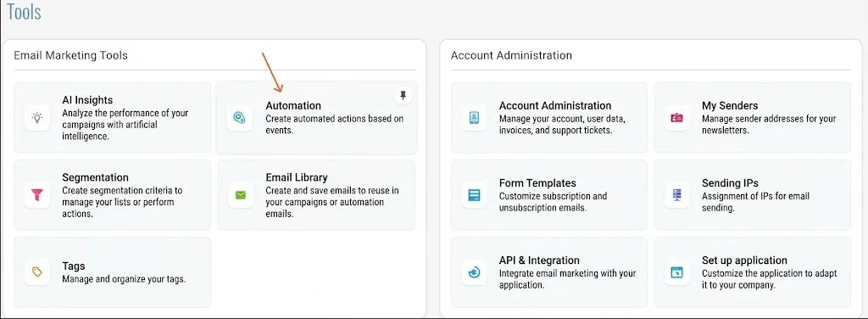Image resolution: width=868 pixels, height=319 pixels.
Task: Click the Segmentation funnel icon
Action: pyautogui.click(x=37, y=195)
